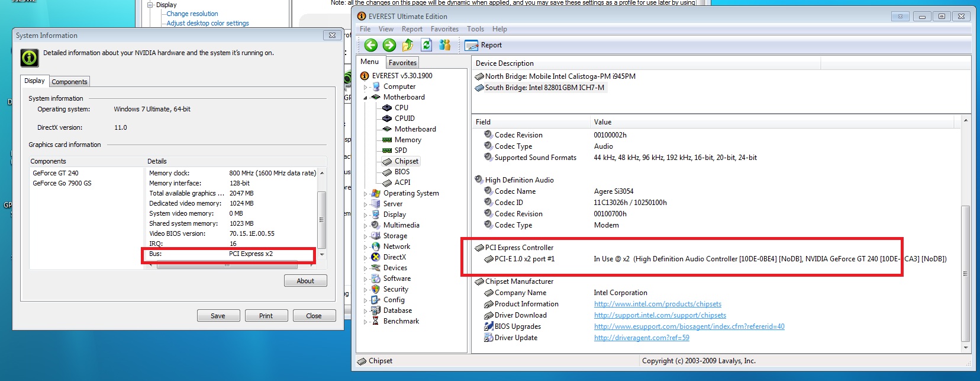Open the ACPI tree item

[402, 183]
